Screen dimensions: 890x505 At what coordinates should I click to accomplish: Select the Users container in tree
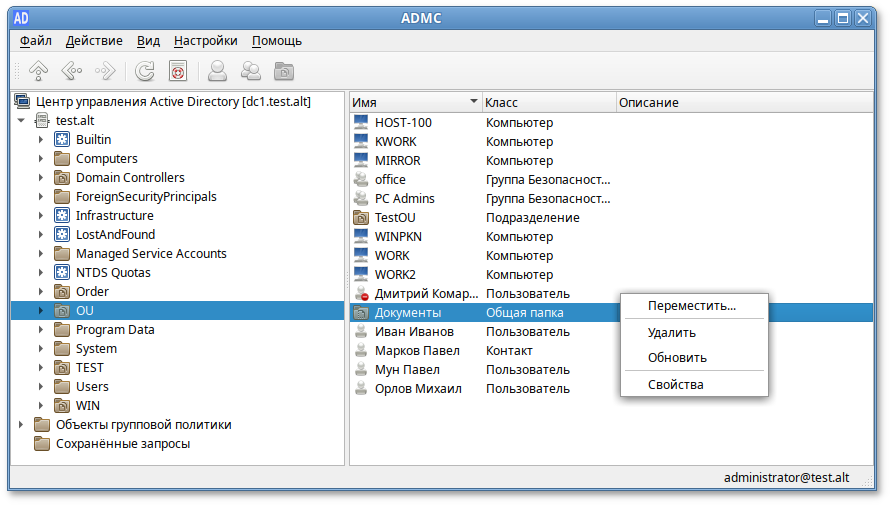pyautogui.click(x=92, y=387)
